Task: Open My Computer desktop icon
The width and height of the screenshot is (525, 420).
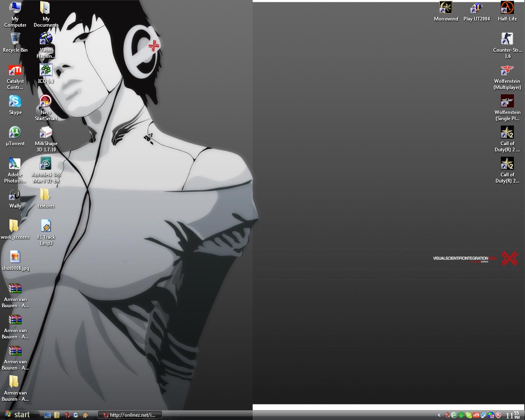Action: point(15,14)
